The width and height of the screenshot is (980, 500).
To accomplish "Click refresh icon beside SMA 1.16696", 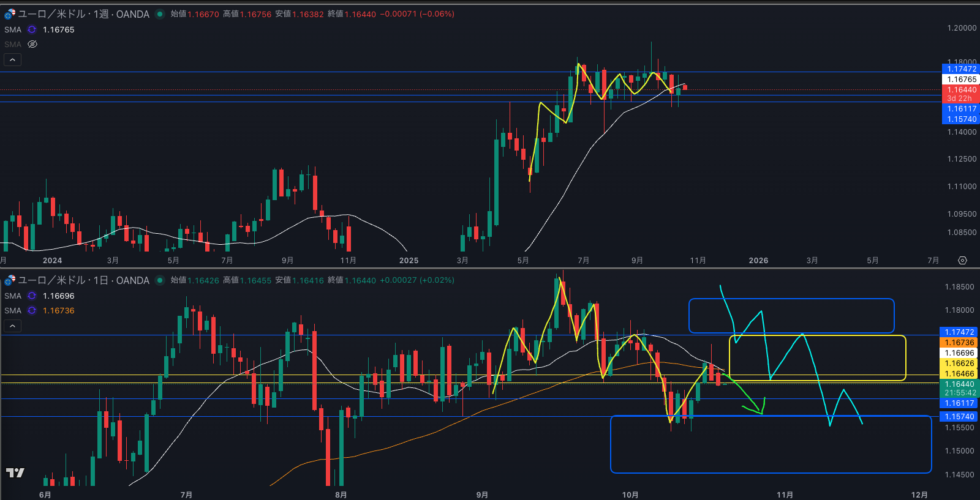I will point(32,296).
